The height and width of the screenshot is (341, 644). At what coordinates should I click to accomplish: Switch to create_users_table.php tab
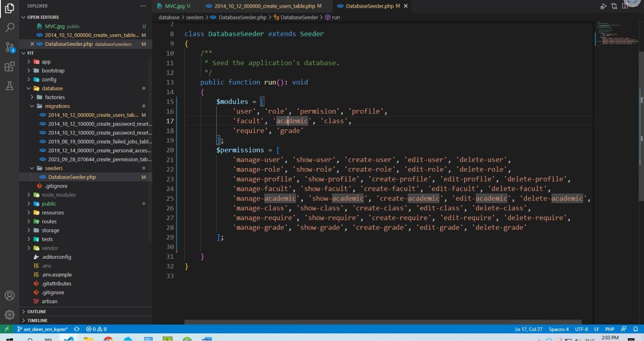264,6
